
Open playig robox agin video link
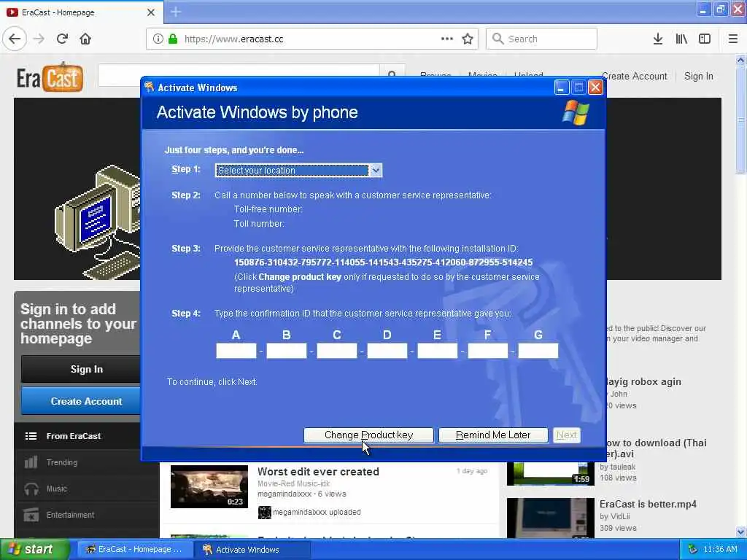pos(643,381)
